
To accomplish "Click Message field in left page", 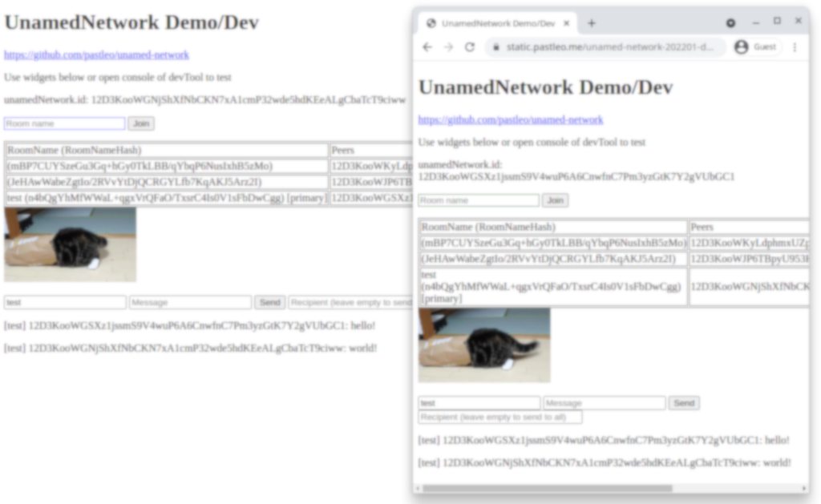I will click(x=191, y=303).
